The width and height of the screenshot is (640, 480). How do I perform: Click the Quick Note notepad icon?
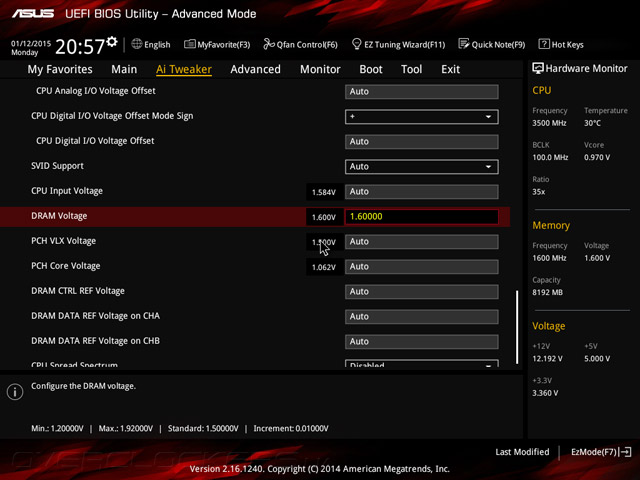click(464, 44)
